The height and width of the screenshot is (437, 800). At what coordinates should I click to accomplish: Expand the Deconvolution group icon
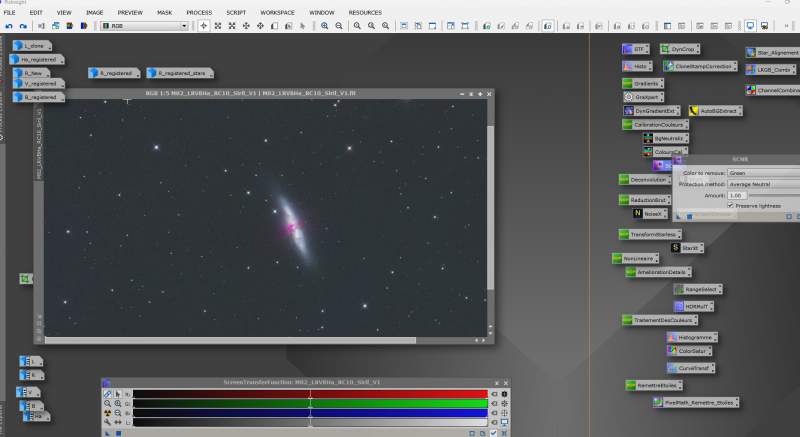point(645,179)
